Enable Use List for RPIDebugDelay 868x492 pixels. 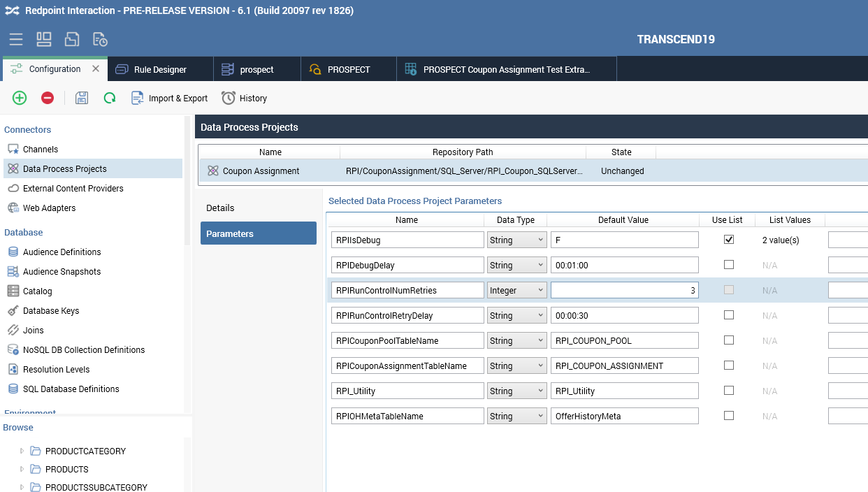point(729,265)
